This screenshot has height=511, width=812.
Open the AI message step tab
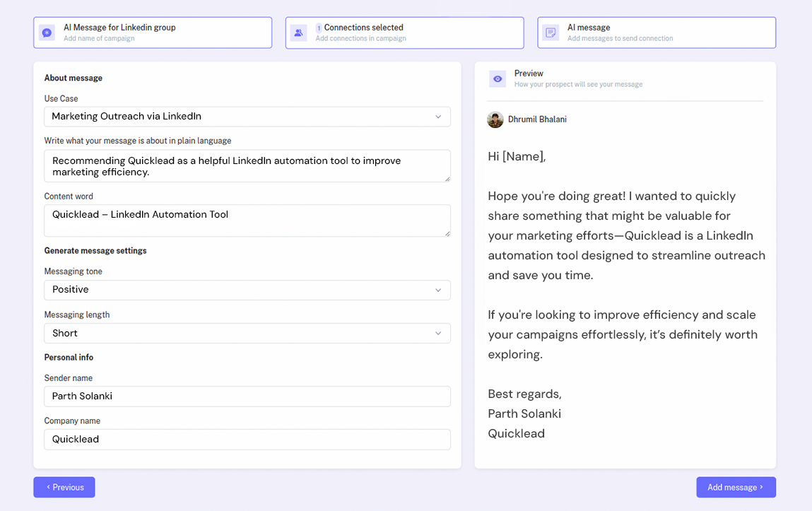(x=657, y=33)
